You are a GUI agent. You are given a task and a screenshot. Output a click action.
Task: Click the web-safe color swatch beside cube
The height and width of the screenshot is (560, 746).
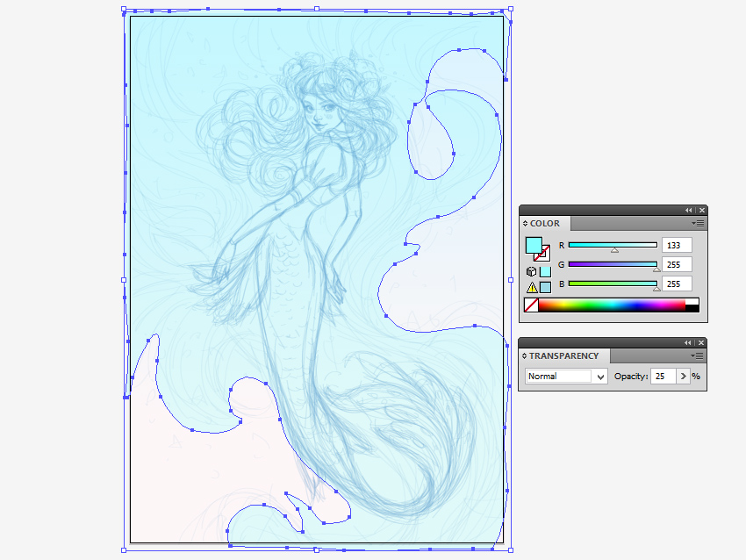tap(545, 272)
